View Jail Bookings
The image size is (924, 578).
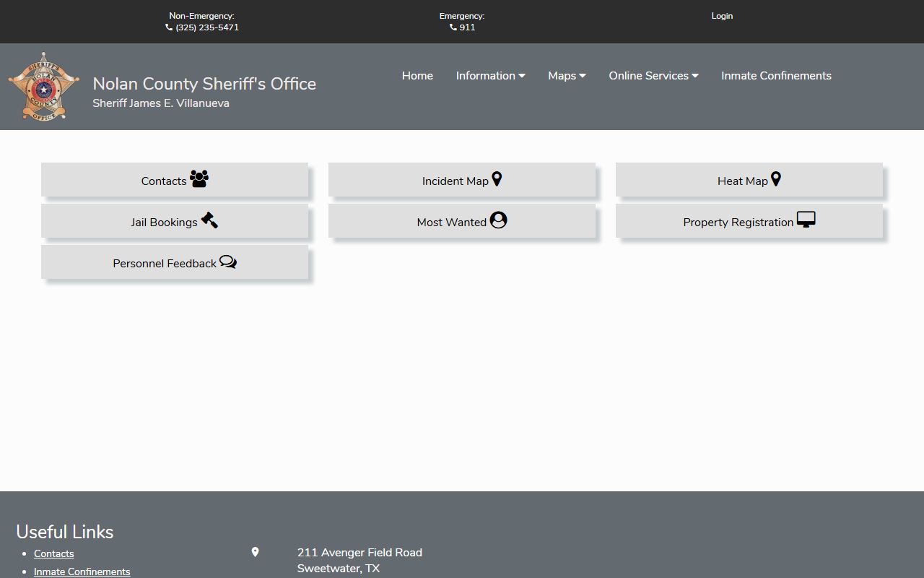point(175,221)
